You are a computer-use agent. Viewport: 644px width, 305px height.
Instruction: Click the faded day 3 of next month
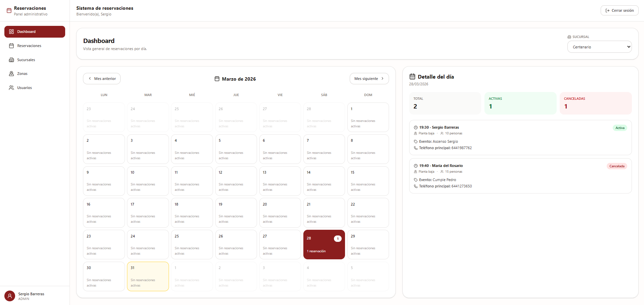pyautogui.click(x=280, y=276)
